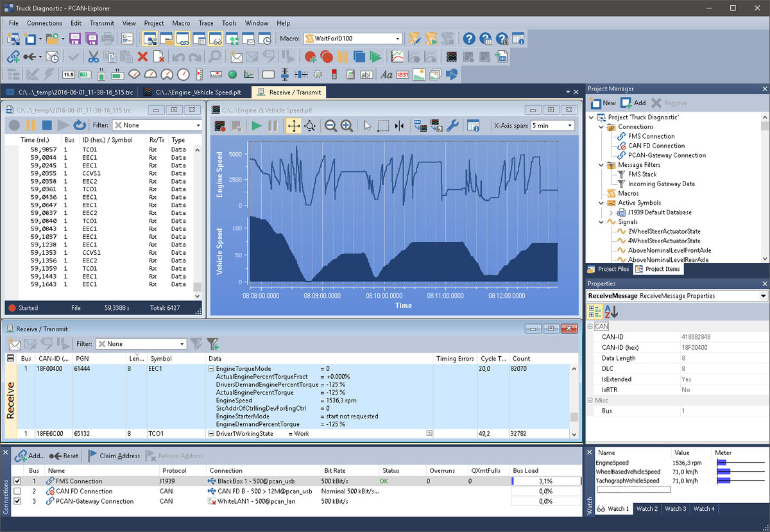Screen dimensions: 770x532
Task: Disable the FMS Connection checkbox
Action: (x=17, y=481)
